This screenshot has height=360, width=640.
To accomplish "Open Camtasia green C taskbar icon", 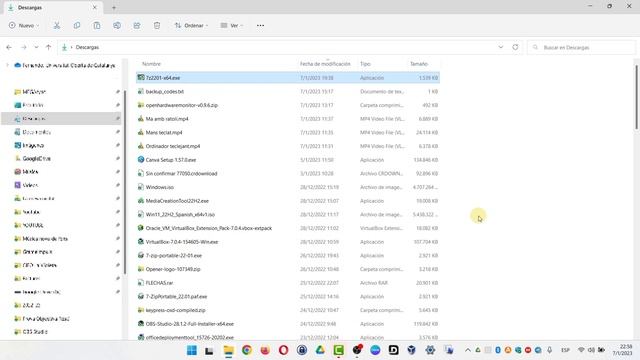I will click(x=338, y=350).
